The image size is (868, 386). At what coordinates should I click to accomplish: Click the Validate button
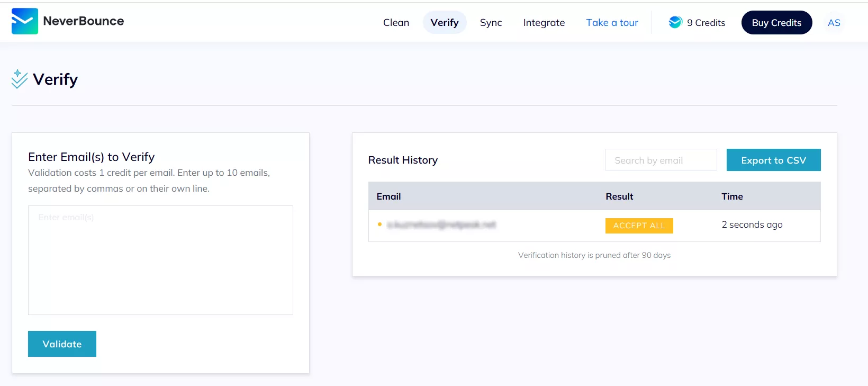click(62, 344)
